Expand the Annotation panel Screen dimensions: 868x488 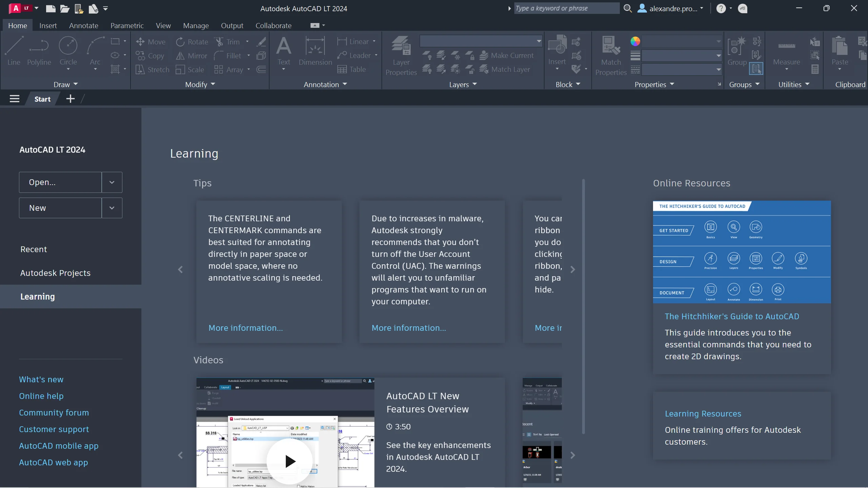pyautogui.click(x=325, y=84)
